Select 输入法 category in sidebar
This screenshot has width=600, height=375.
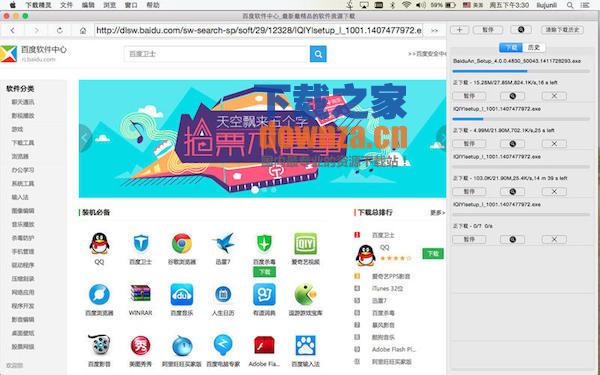tap(20, 197)
